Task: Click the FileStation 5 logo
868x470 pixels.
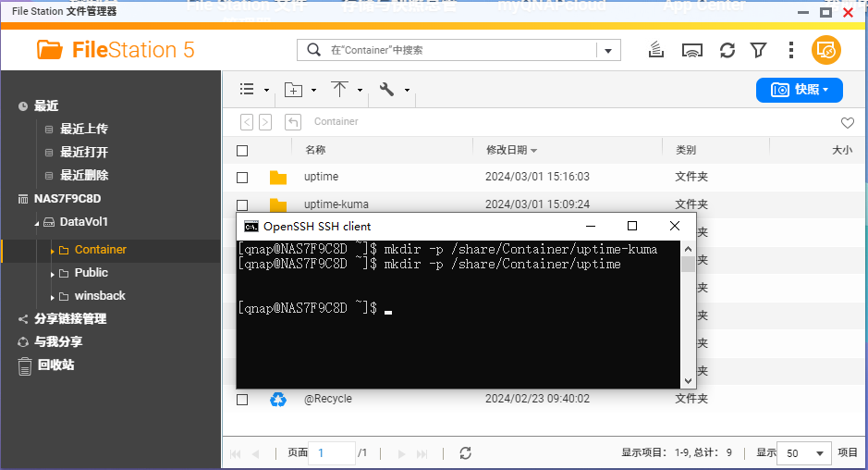Action: pos(116,50)
